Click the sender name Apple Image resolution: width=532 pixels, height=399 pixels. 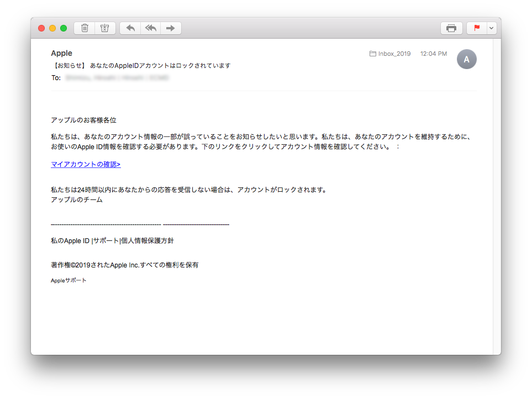tap(61, 53)
